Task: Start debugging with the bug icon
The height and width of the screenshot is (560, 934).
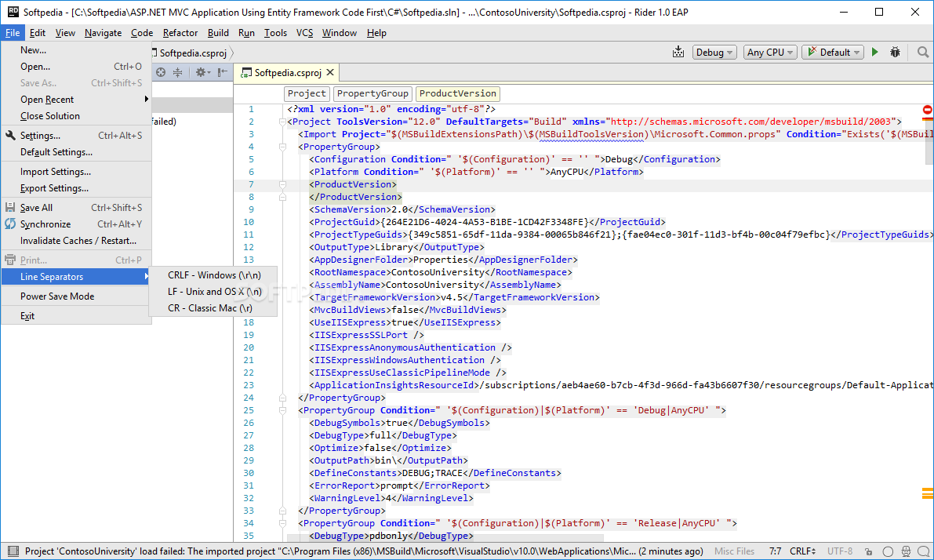Action: 895,53
